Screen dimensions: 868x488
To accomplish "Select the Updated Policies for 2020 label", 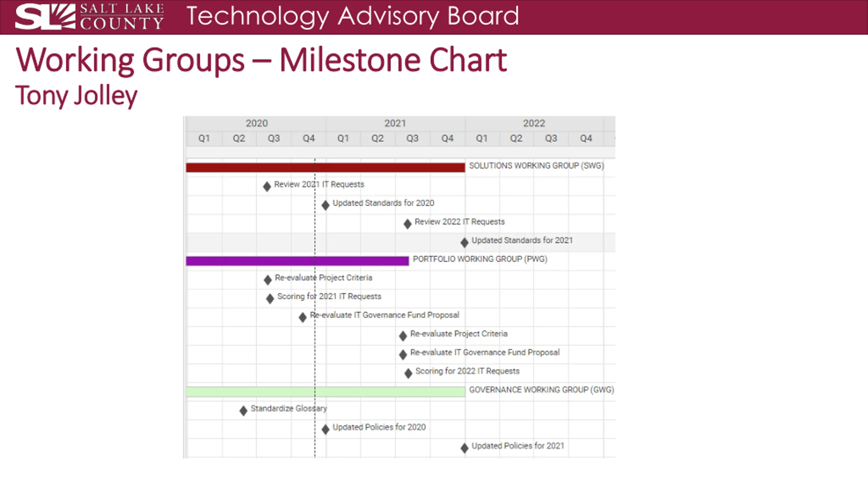I will click(x=379, y=427).
